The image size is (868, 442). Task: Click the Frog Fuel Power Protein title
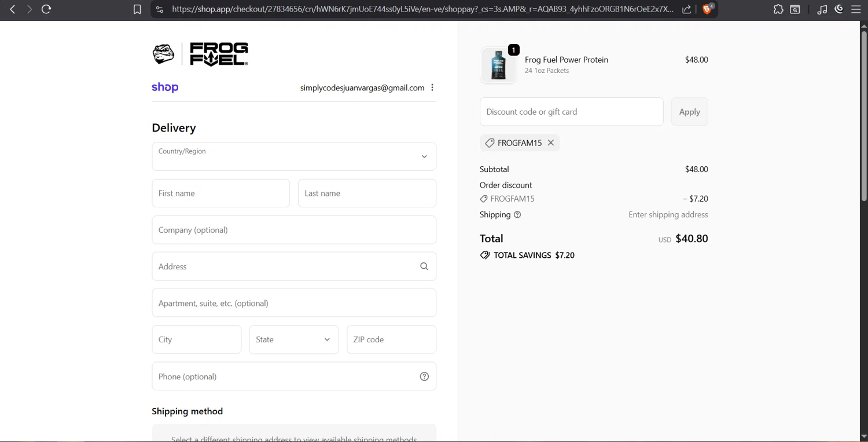[x=567, y=60]
